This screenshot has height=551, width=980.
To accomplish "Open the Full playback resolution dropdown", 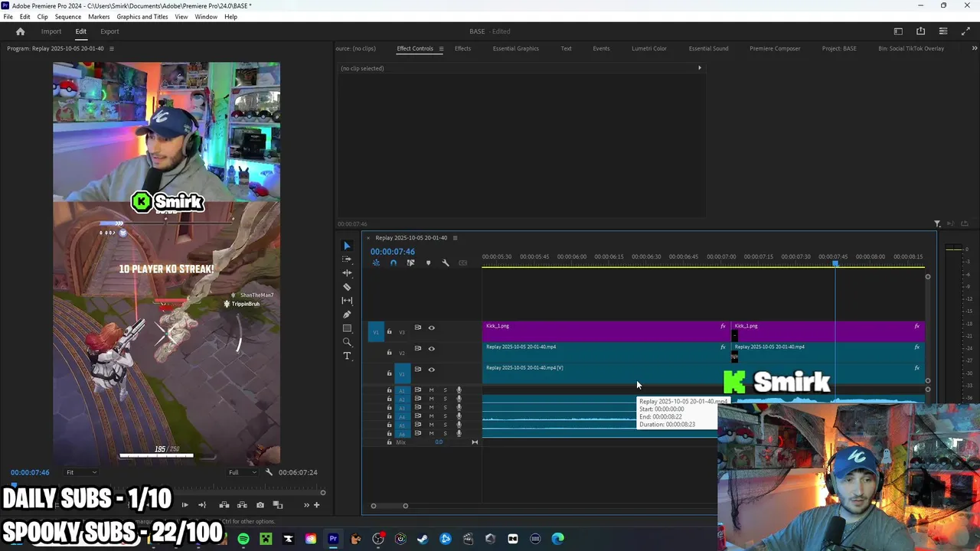I will click(x=243, y=472).
